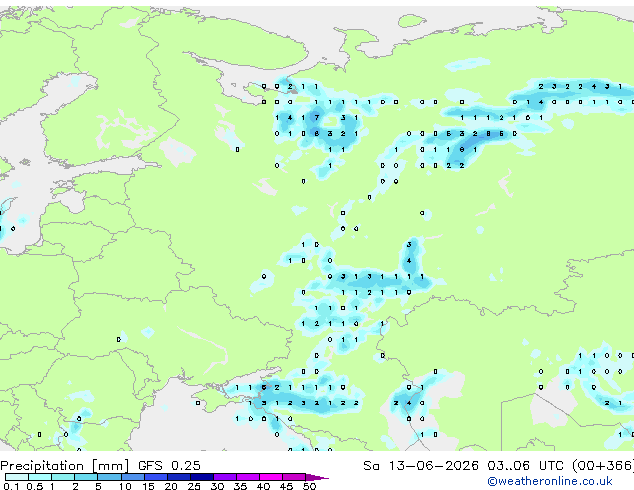Image resolution: width=634 pixels, height=490 pixels.
Task: Click the date 'Sa 13-06-2026'
Action: pos(421,466)
